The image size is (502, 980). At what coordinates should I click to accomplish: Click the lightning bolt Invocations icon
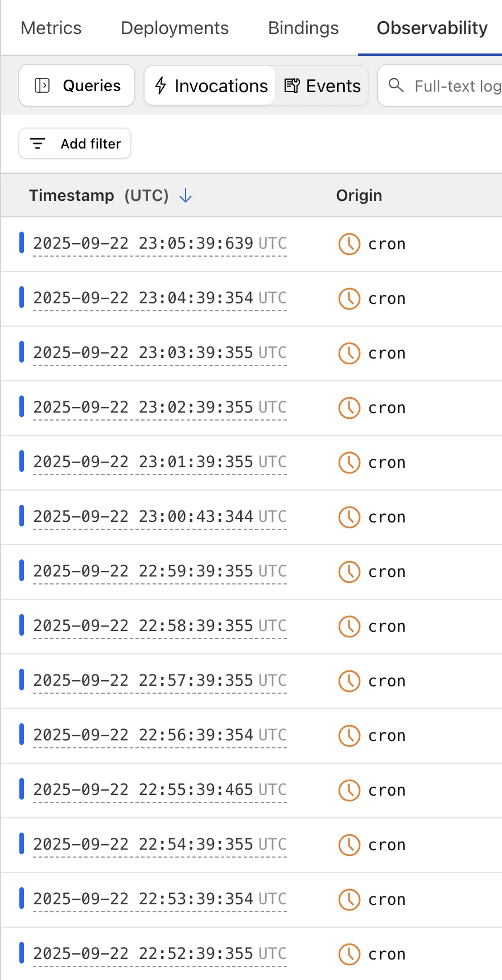pyautogui.click(x=161, y=85)
